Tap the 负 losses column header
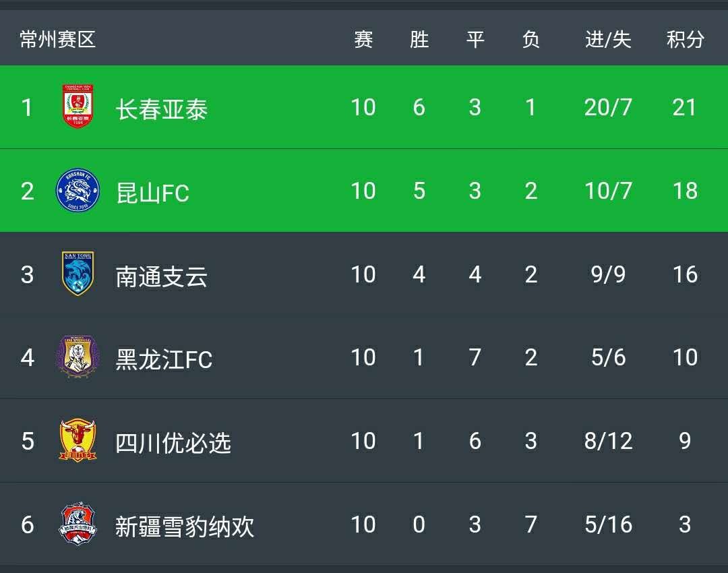Screen dimensions: 728x573 click(x=531, y=39)
